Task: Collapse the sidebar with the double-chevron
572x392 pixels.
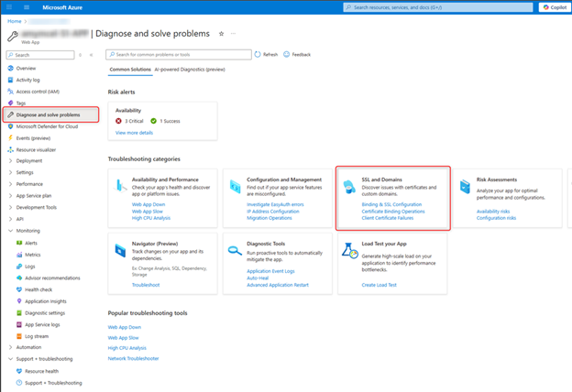Action: pos(91,55)
